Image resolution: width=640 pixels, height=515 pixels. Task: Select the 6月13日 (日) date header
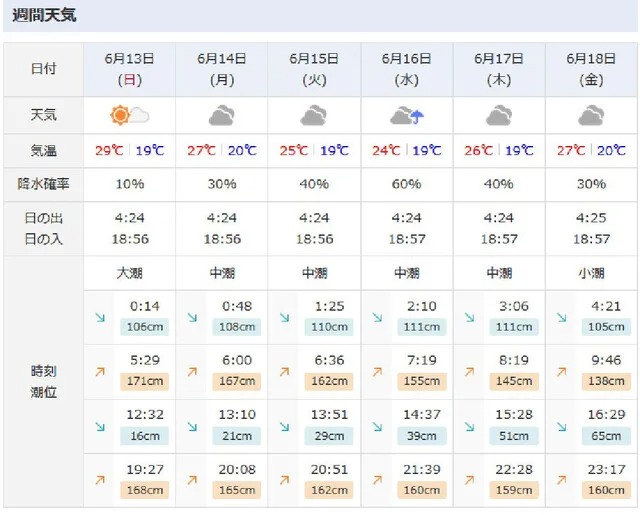[x=129, y=68]
